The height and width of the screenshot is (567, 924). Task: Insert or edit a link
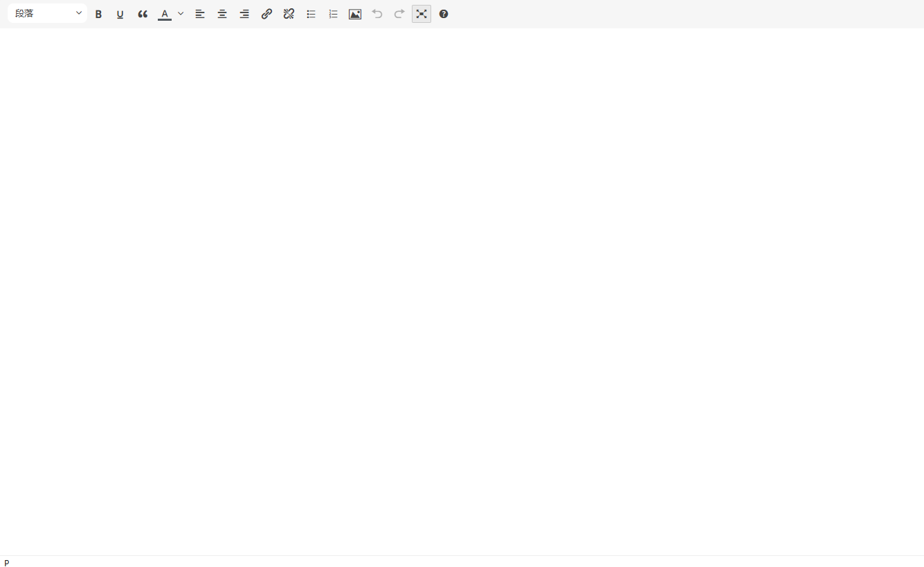266,14
